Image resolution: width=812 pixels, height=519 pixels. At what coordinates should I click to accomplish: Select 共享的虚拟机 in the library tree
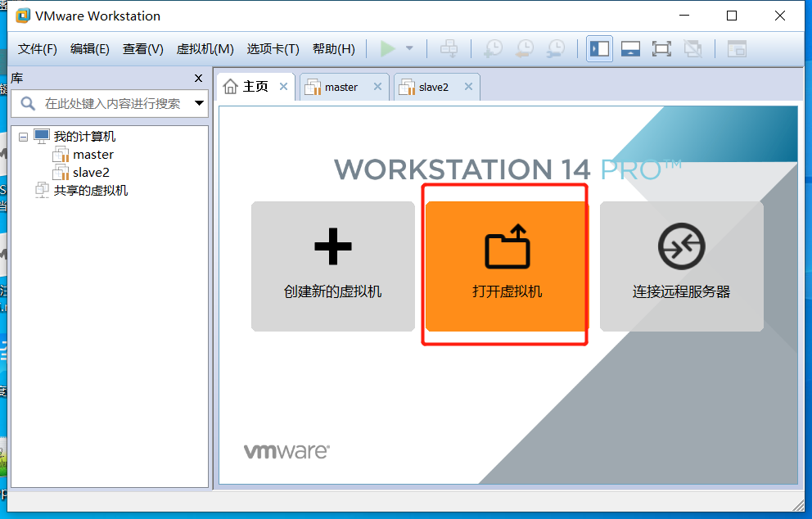click(x=91, y=191)
